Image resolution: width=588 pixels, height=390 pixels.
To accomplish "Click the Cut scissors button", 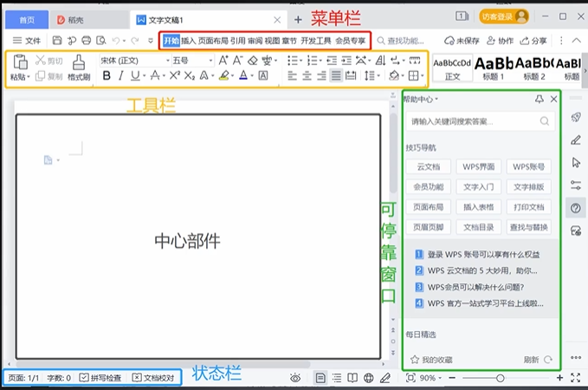I will click(48, 61).
